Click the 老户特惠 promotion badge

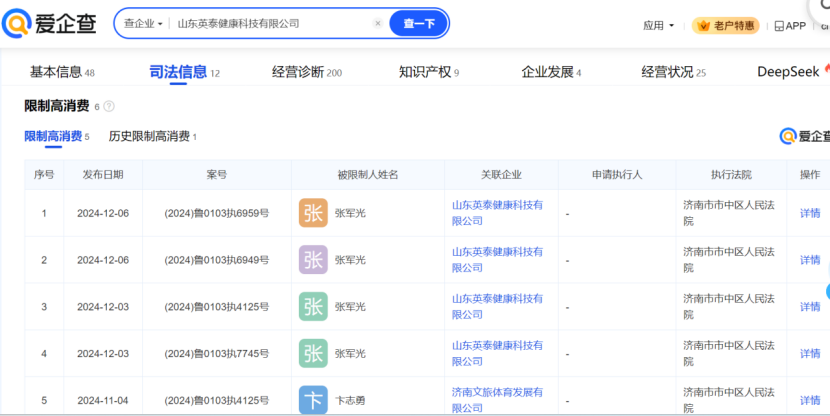pos(726,25)
